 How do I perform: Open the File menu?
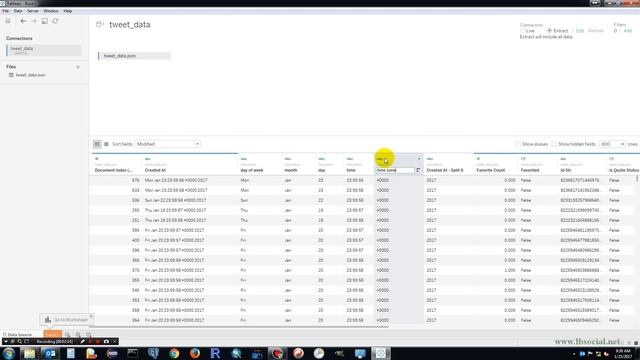click(6, 11)
